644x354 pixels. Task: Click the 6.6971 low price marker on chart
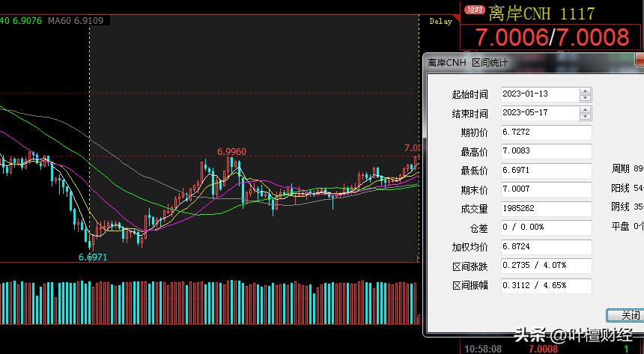coord(93,257)
